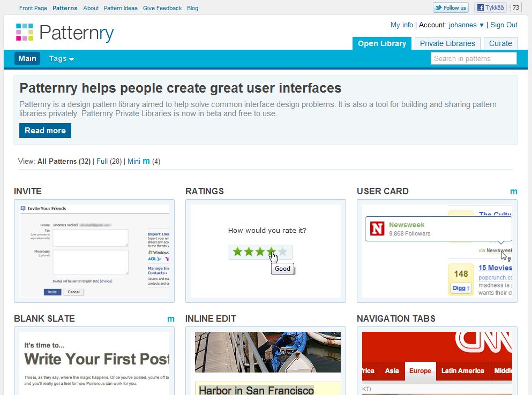Open the Curate tab

[500, 43]
